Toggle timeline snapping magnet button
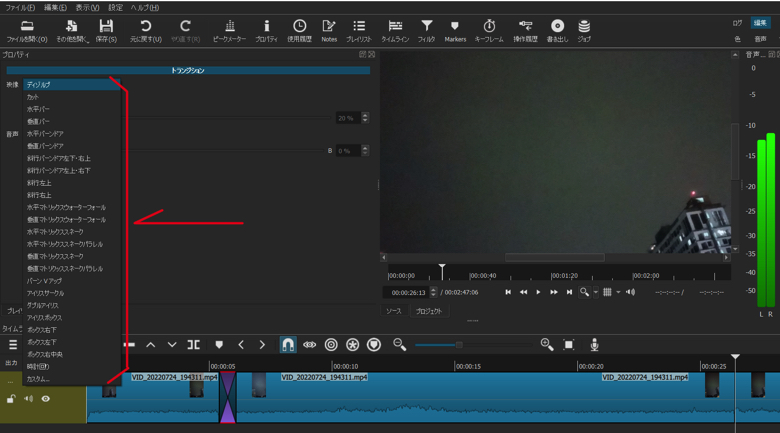The height and width of the screenshot is (433, 780). click(x=288, y=344)
